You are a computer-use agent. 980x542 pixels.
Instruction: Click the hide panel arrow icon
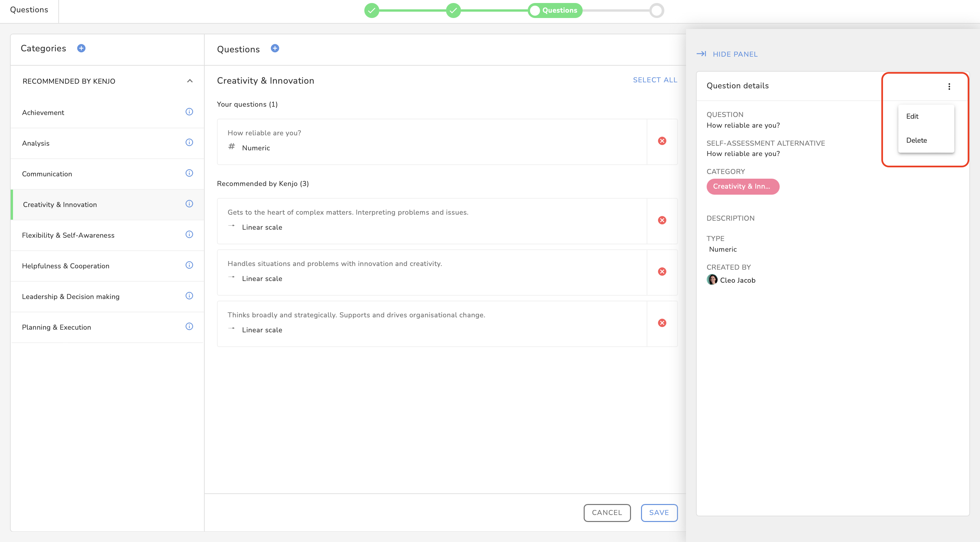click(x=701, y=54)
